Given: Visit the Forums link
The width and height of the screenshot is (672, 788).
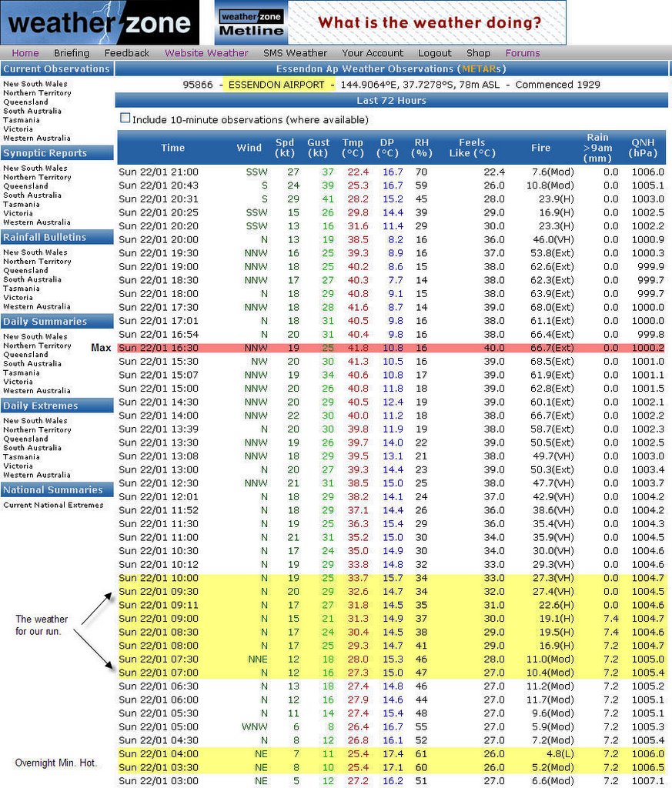Looking at the screenshot, I should [523, 53].
